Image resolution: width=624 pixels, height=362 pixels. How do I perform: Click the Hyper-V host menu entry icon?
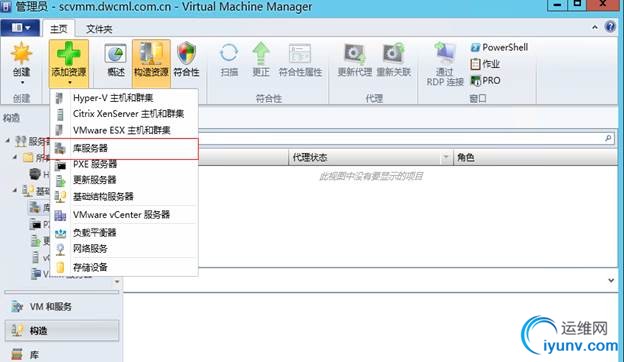click(60, 98)
